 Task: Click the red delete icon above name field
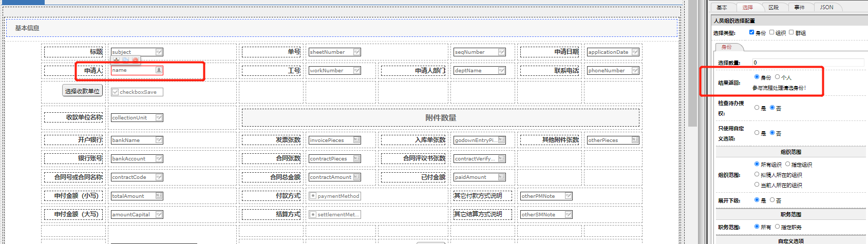pyautogui.click(x=135, y=60)
